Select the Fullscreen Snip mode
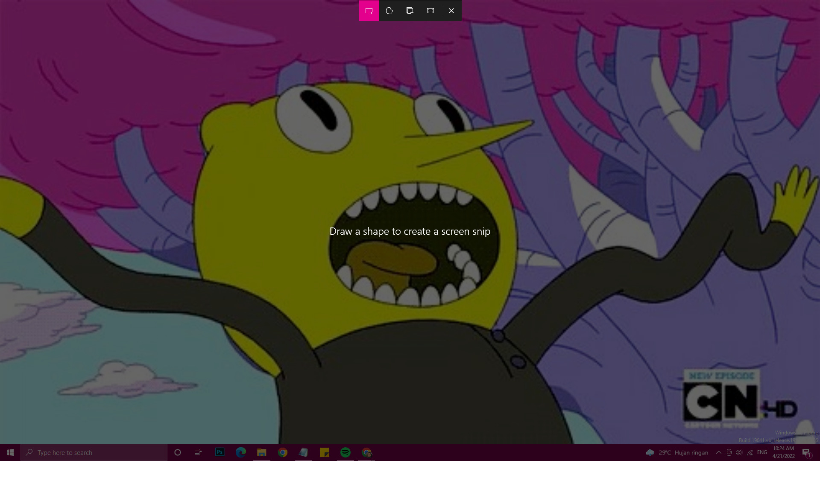The height and width of the screenshot is (504, 820). click(x=430, y=11)
